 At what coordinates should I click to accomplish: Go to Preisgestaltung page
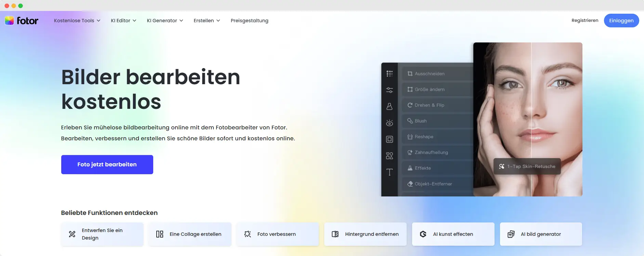click(249, 21)
